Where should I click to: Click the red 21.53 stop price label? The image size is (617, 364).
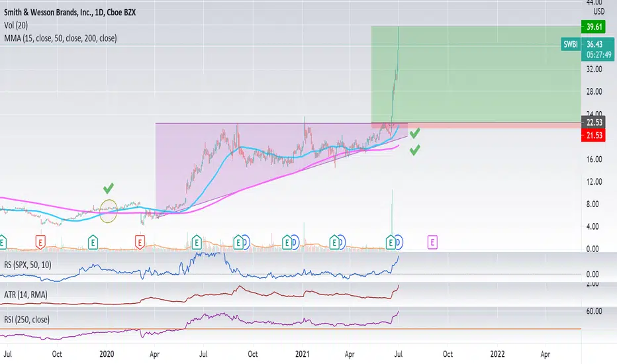(594, 136)
